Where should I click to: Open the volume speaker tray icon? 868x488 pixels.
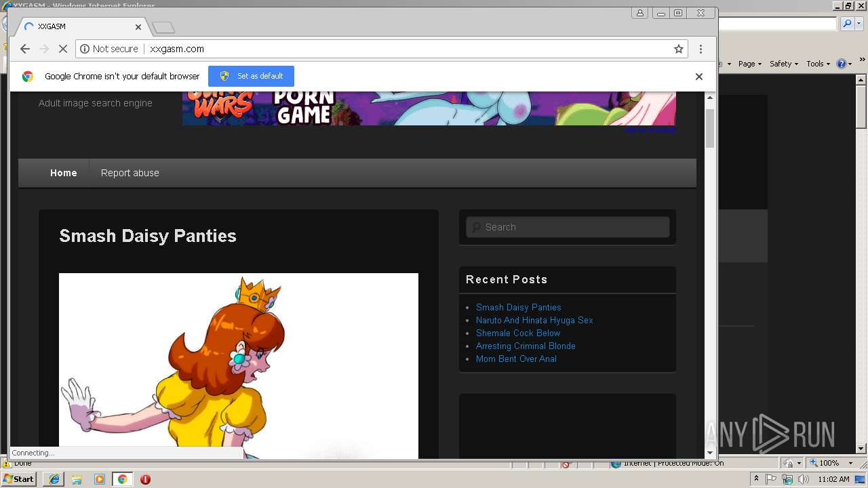point(803,479)
